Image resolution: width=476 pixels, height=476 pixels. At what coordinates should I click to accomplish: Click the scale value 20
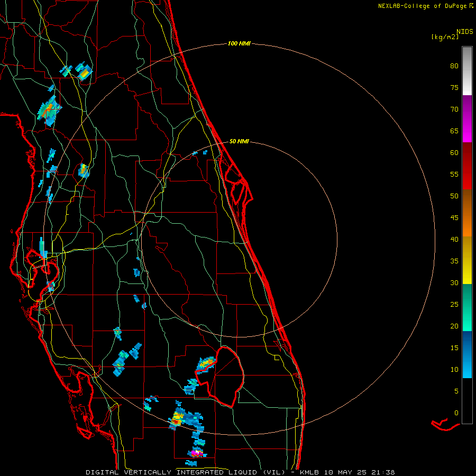click(454, 326)
